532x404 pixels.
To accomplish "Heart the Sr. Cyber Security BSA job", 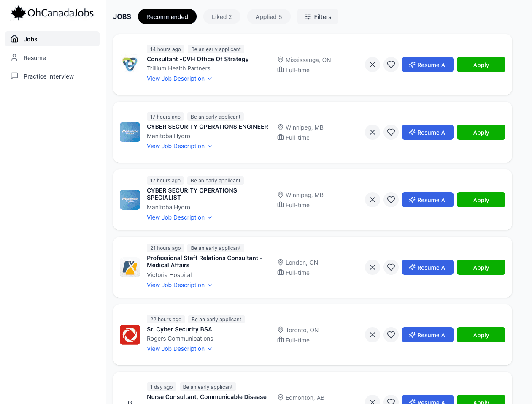I will [391, 335].
